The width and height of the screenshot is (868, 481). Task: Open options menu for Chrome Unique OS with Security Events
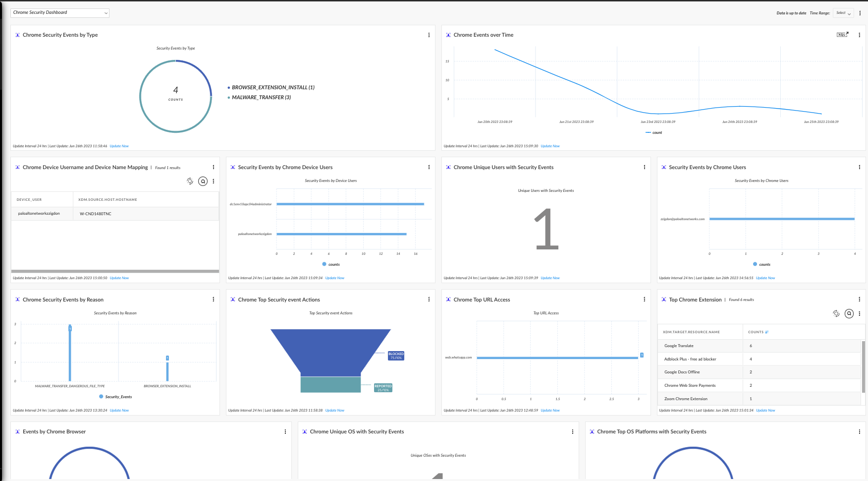pyautogui.click(x=573, y=432)
